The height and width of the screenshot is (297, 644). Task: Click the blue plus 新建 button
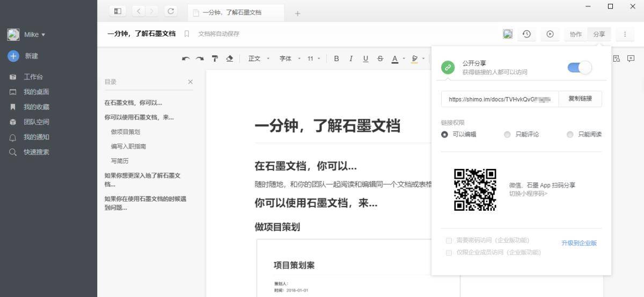[x=13, y=56]
